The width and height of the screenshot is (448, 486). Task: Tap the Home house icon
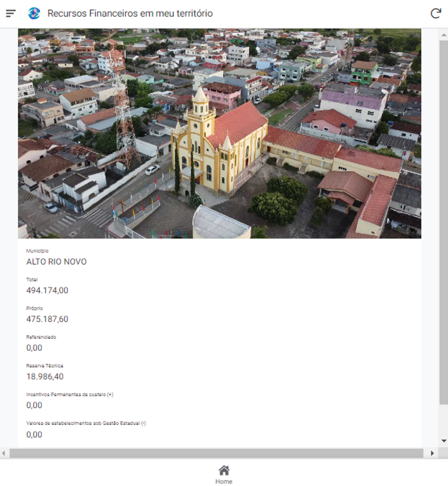[224, 470]
